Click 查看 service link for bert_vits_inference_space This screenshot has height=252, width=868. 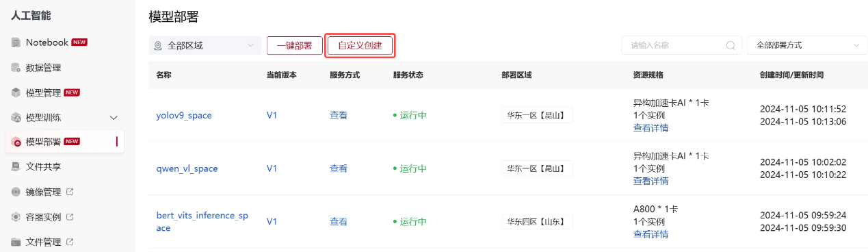(339, 222)
